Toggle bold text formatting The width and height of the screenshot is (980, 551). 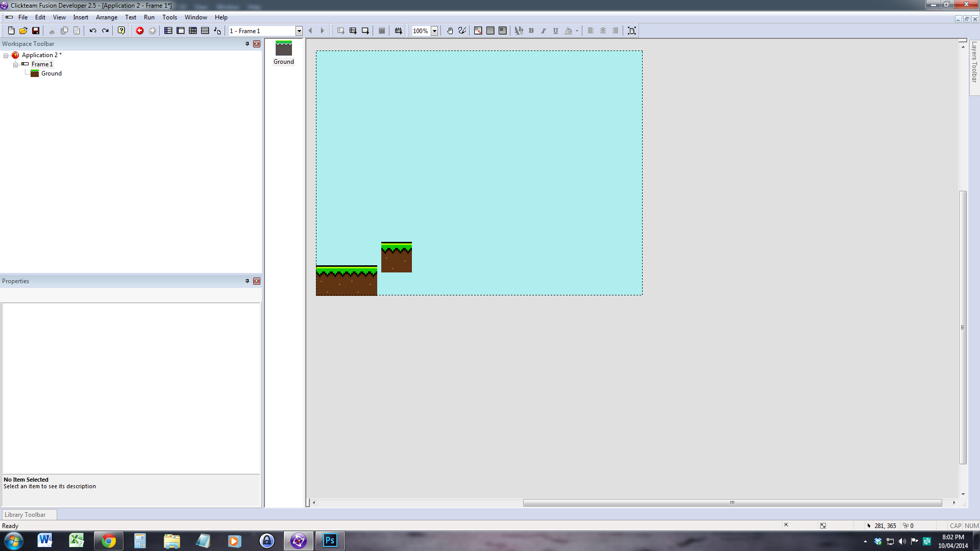(x=531, y=31)
